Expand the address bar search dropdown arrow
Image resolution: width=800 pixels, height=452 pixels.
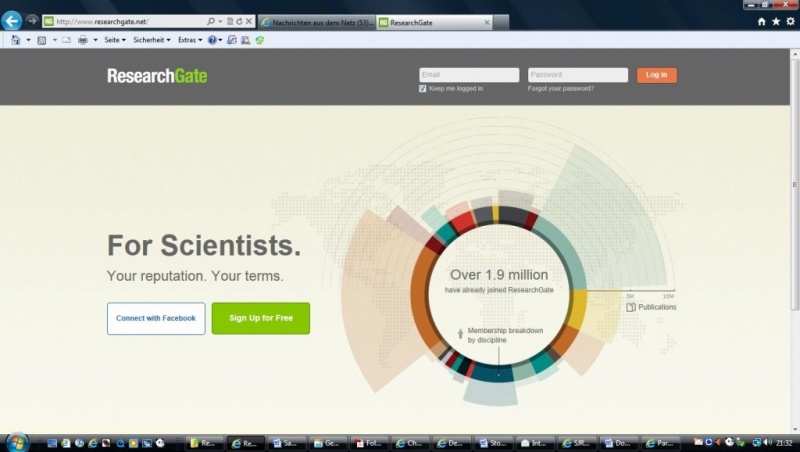pyautogui.click(x=220, y=21)
